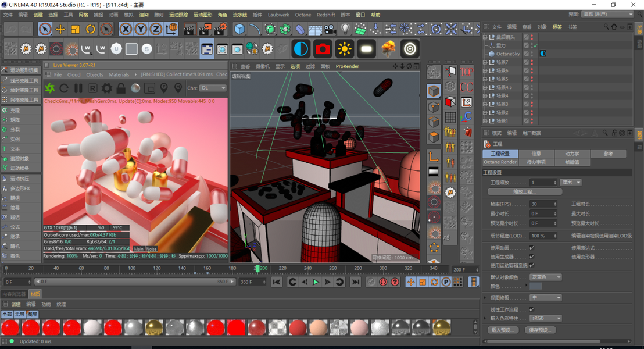The height and width of the screenshot is (349, 644).
Task: Click the green timeline frame marker
Action: [257, 268]
